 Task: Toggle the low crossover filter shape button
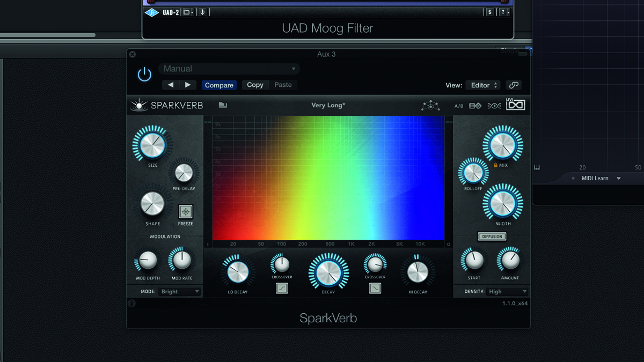click(282, 288)
